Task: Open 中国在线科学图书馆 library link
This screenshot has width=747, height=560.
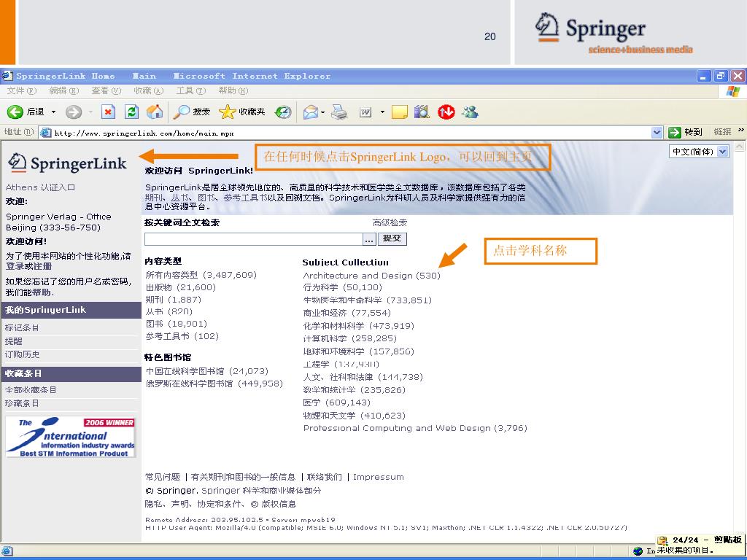Action: (207, 371)
